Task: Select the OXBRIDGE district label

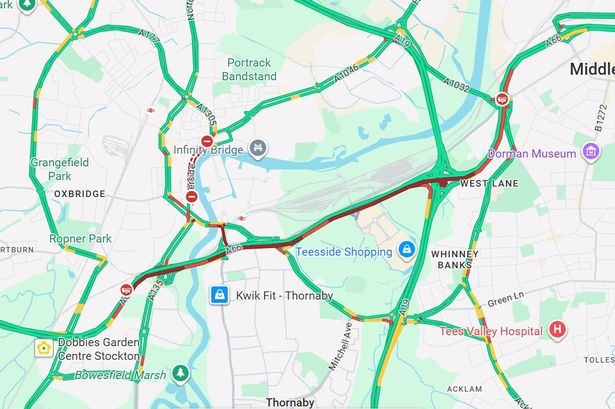Action: point(80,194)
